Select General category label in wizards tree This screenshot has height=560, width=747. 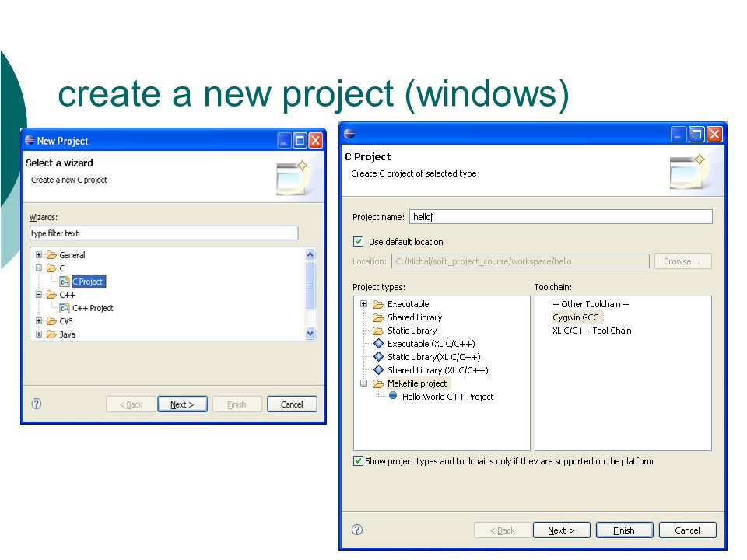[x=72, y=255]
